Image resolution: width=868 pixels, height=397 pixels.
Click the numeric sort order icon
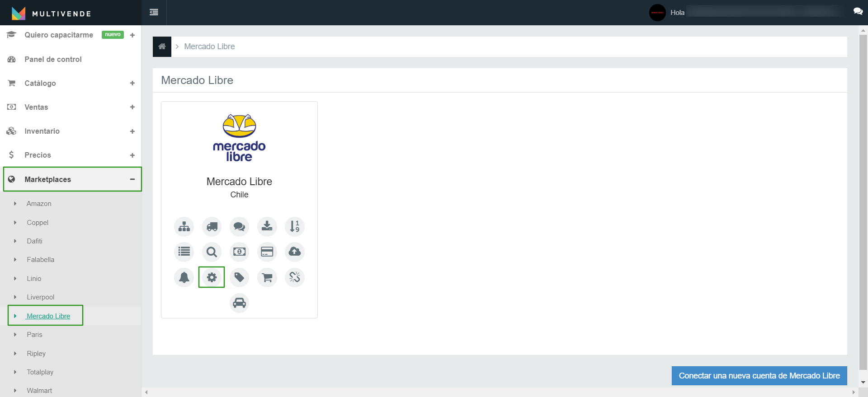tap(295, 226)
